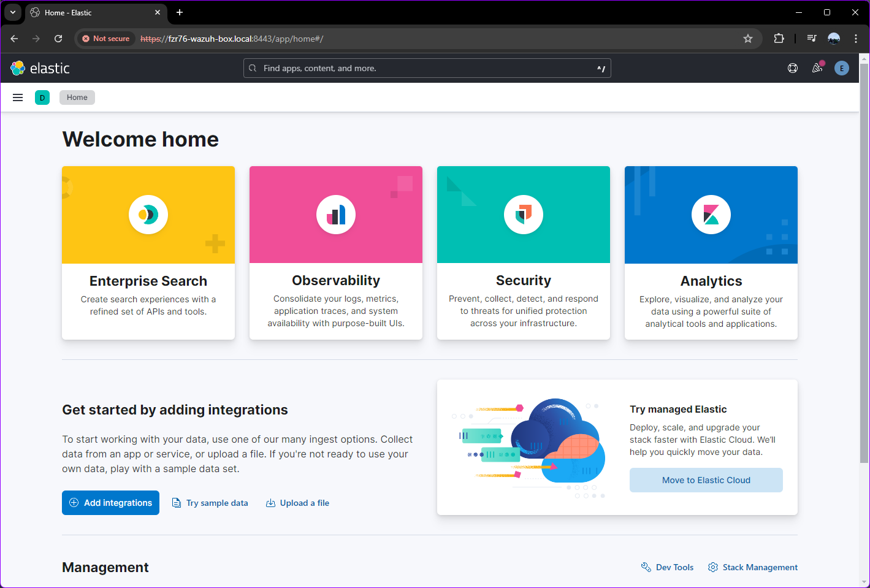The width and height of the screenshot is (870, 588).
Task: Open the Security card title
Action: [x=524, y=280]
